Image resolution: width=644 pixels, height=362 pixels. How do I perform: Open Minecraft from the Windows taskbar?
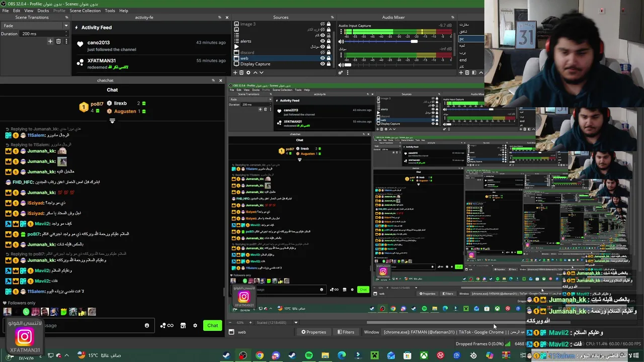(374, 355)
